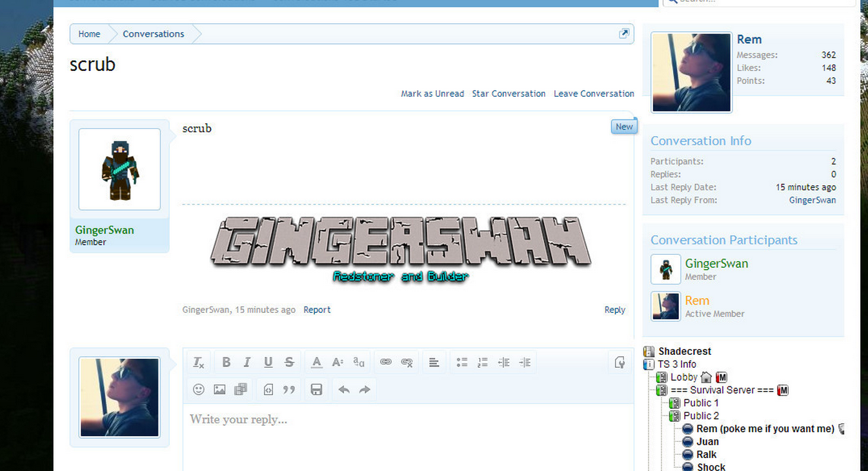Open Rem under Conversation Participants
The height and width of the screenshot is (471, 868).
[697, 301]
